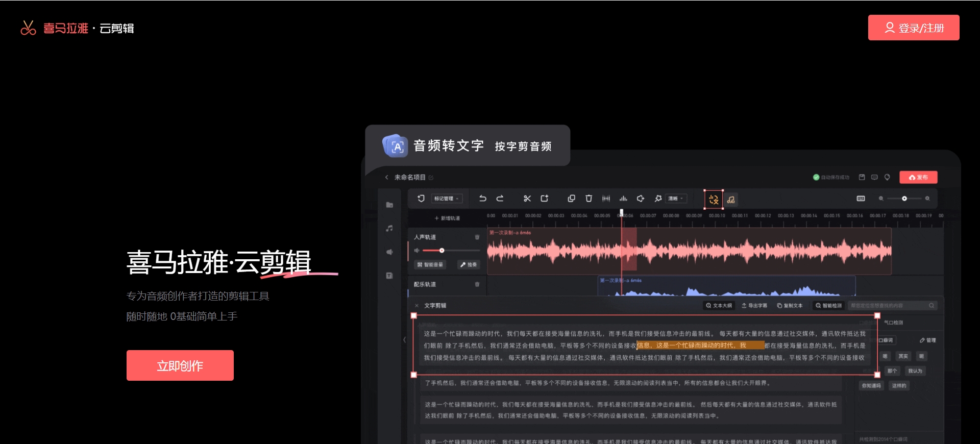Click the keyboard shortcuts icon
The height and width of the screenshot is (444, 980).
(x=861, y=199)
